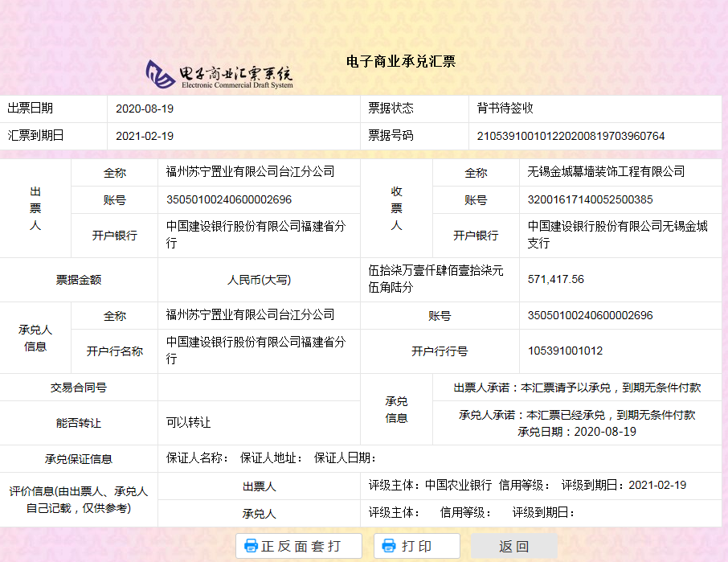Select the 评级主体：中国农业银行 text
The width and height of the screenshot is (728, 562).
coord(430,486)
